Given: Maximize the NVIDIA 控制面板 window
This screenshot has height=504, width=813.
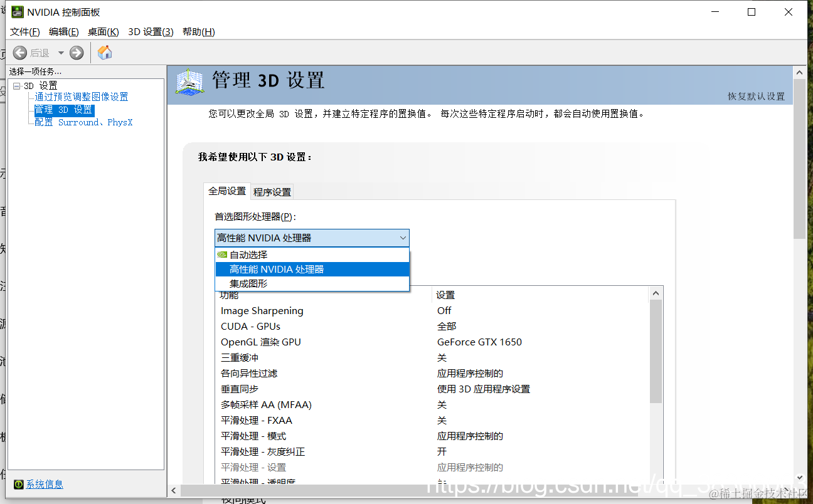Looking at the screenshot, I should click(x=752, y=12).
